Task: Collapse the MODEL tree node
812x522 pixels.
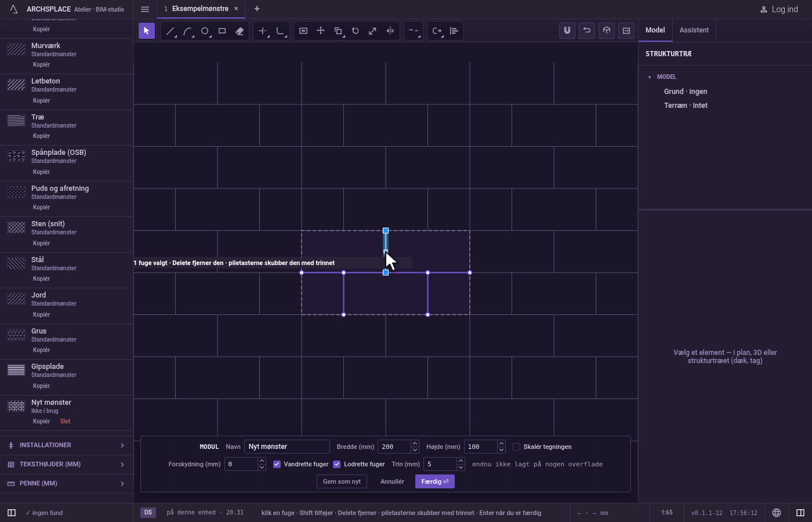Action: tap(650, 77)
